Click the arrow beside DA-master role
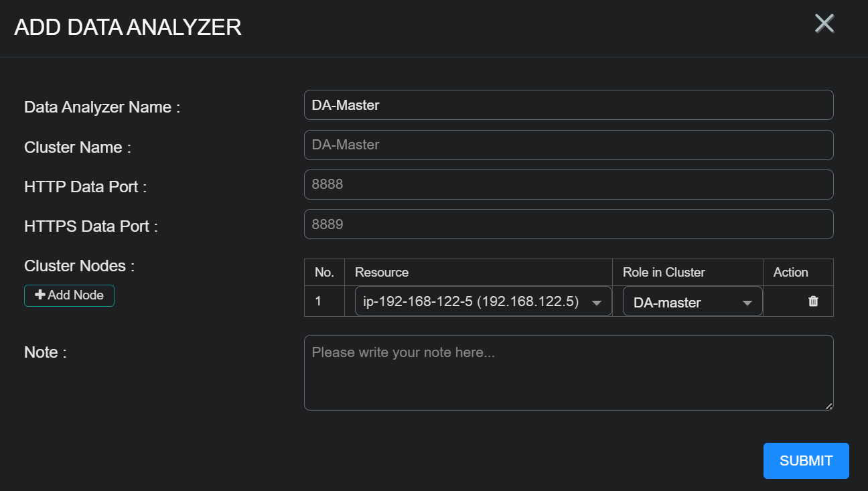The image size is (868, 491). [x=747, y=303]
